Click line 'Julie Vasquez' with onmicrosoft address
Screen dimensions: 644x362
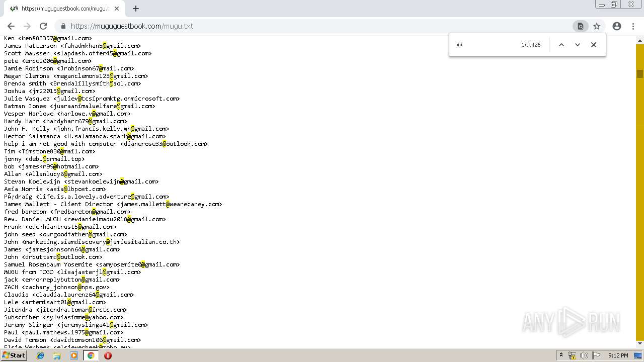click(92, 99)
